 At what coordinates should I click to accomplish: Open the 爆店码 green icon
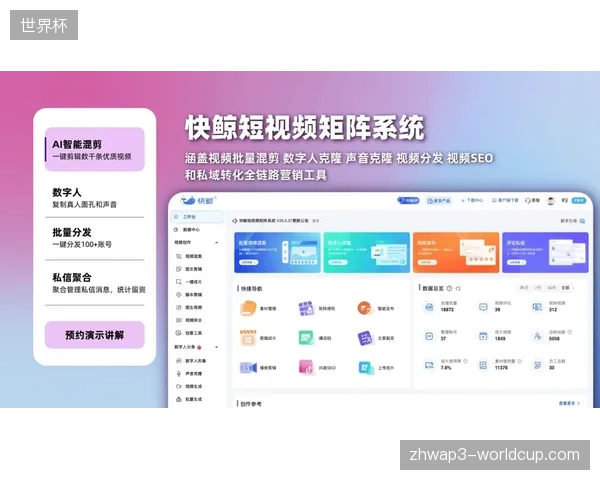coord(306,338)
